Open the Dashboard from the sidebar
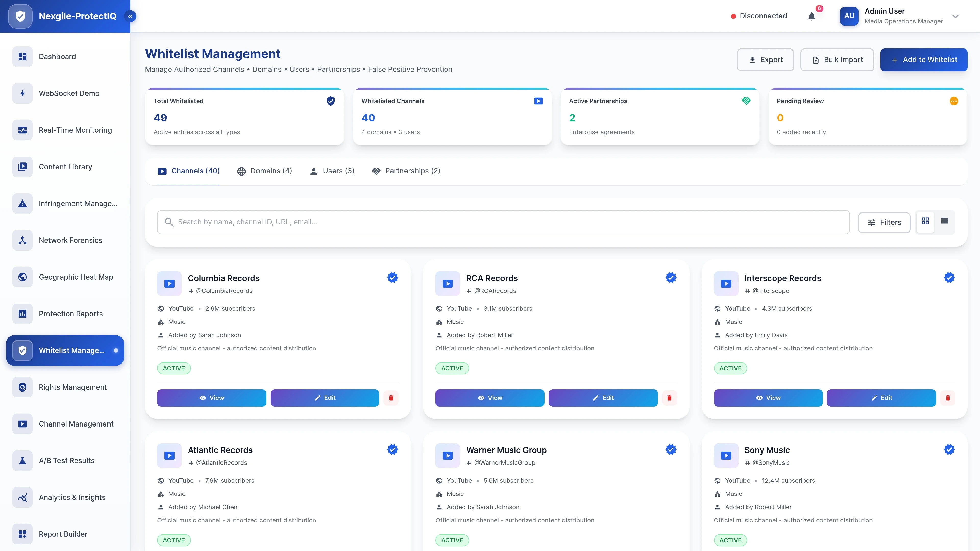 point(57,56)
